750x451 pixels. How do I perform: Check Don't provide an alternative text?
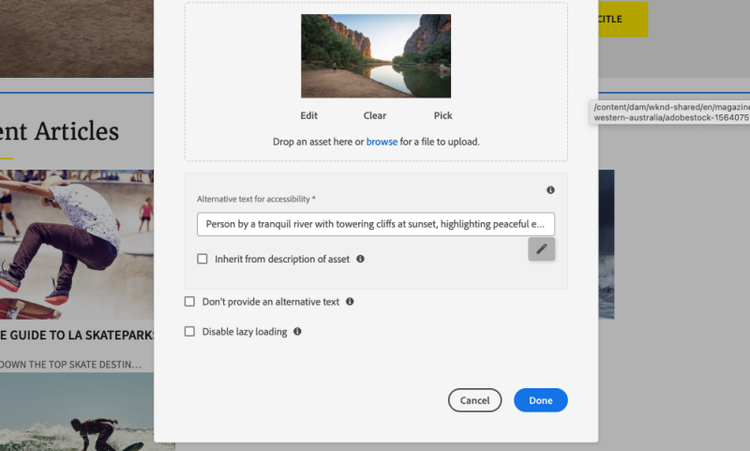point(190,302)
